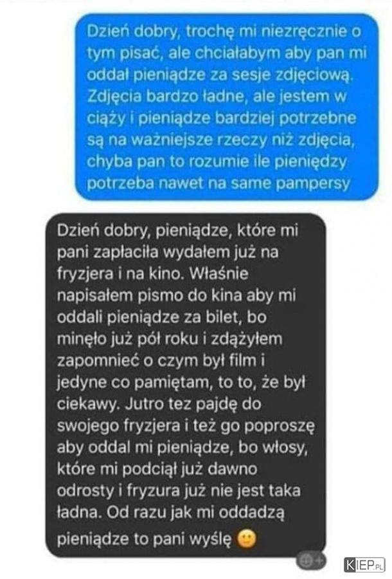This screenshot has width=392, height=579.
Task: Click the line "Zdjęcia bardzo ładne, ale jestem w"
Action: pos(217,96)
